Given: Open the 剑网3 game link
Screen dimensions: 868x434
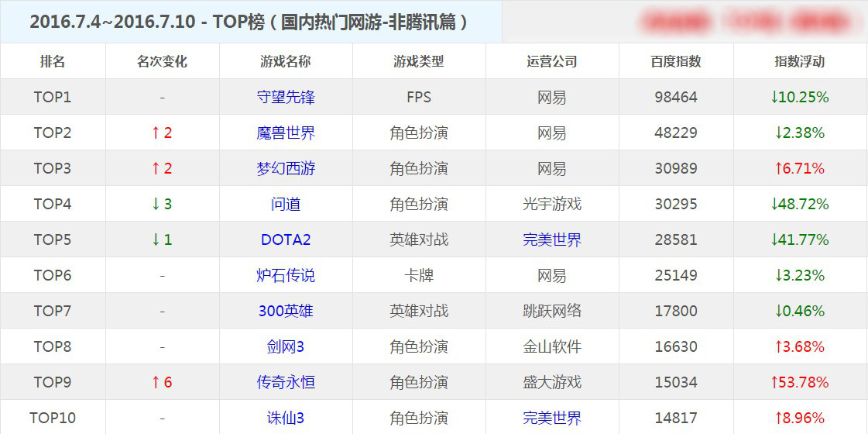Looking at the screenshot, I should tap(286, 346).
